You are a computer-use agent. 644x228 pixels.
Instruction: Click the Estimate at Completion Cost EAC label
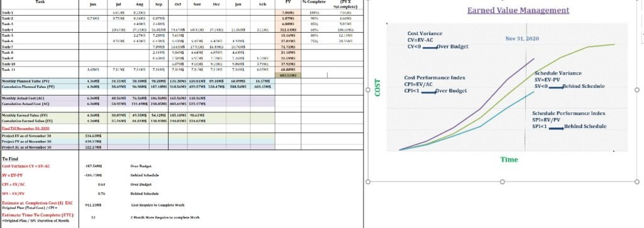click(x=38, y=203)
